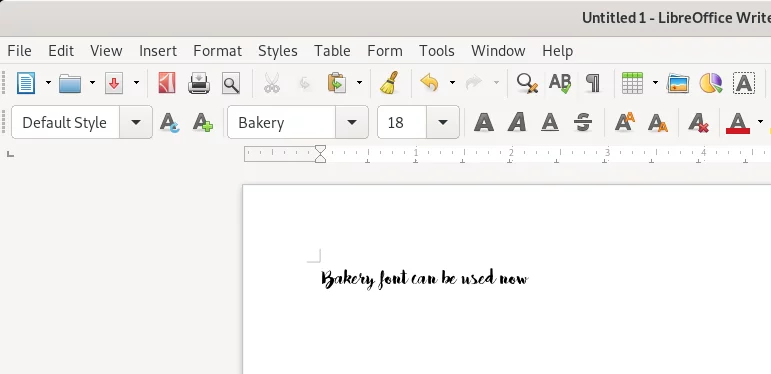
Task: Apply the red font color
Action: [x=738, y=122]
